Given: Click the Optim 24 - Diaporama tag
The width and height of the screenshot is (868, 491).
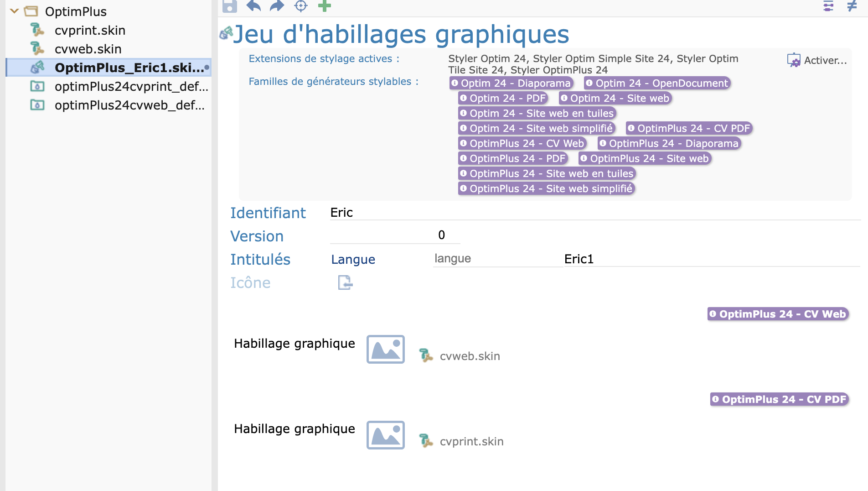Looking at the screenshot, I should coord(511,83).
